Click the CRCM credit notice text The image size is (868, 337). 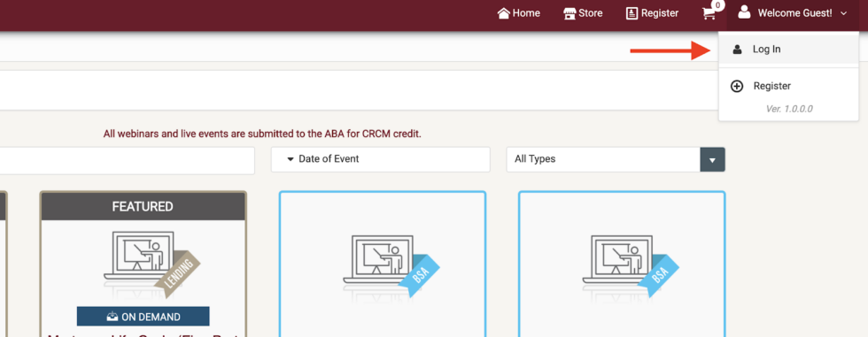[262, 134]
